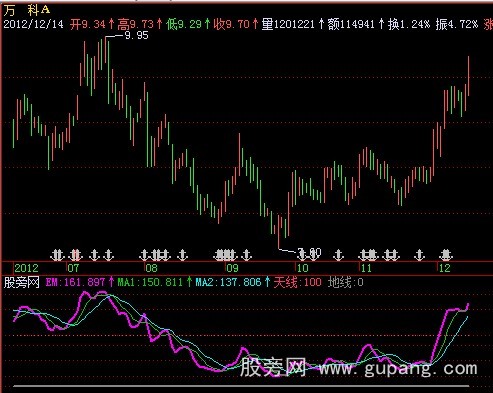Click the last tall red candlestick on chart
The image size is (493, 393).
coord(468,76)
